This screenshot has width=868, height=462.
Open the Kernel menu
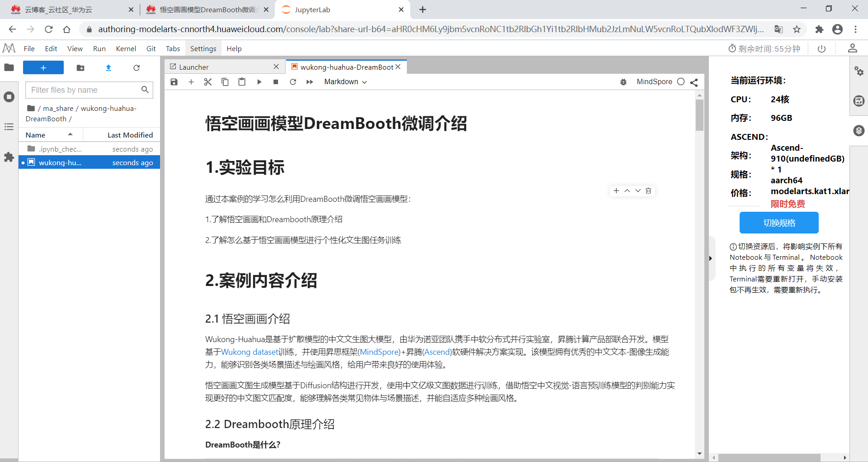pyautogui.click(x=126, y=49)
